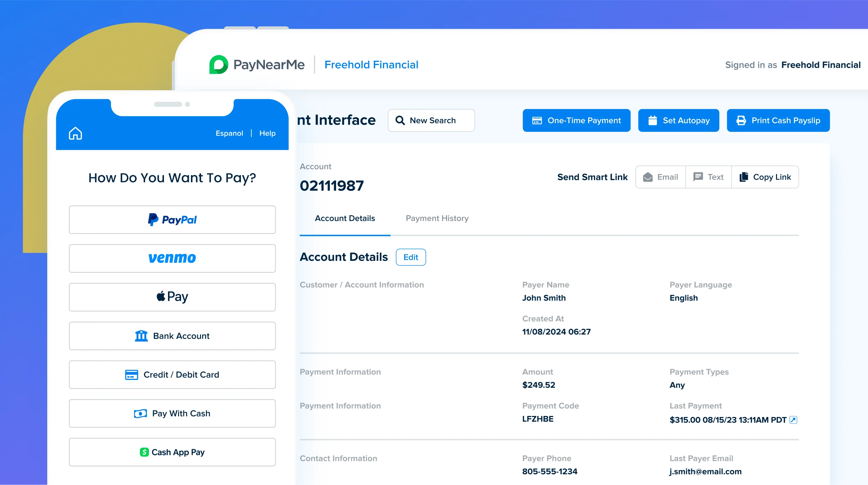Image resolution: width=868 pixels, height=485 pixels.
Task: Select Venmo as payment method
Action: (172, 257)
